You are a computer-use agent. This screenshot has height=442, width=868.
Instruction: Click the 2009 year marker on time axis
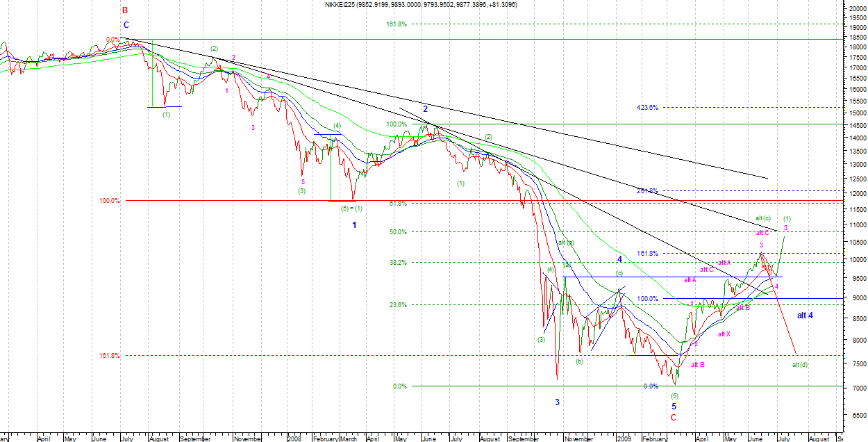(625, 439)
